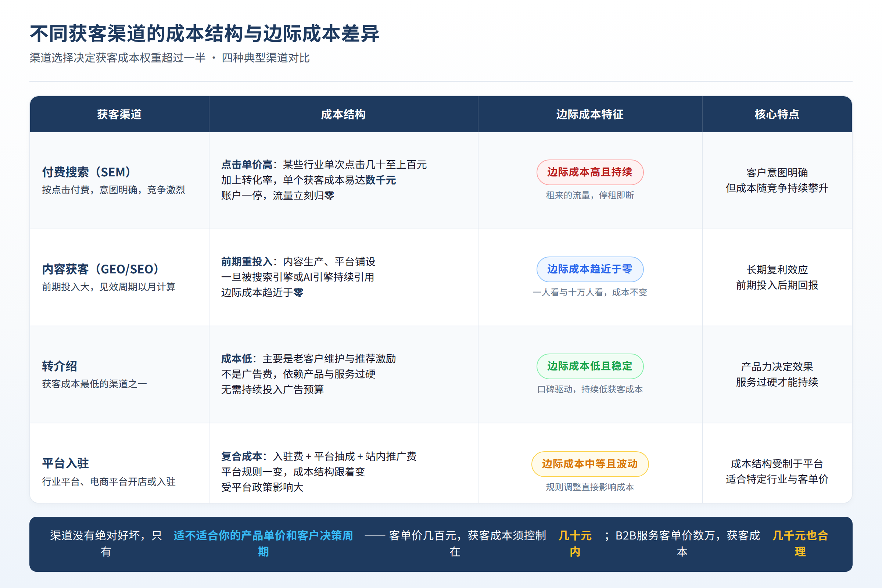
Task: Click line 无需持续投入广告预算
Action: [x=272, y=390]
